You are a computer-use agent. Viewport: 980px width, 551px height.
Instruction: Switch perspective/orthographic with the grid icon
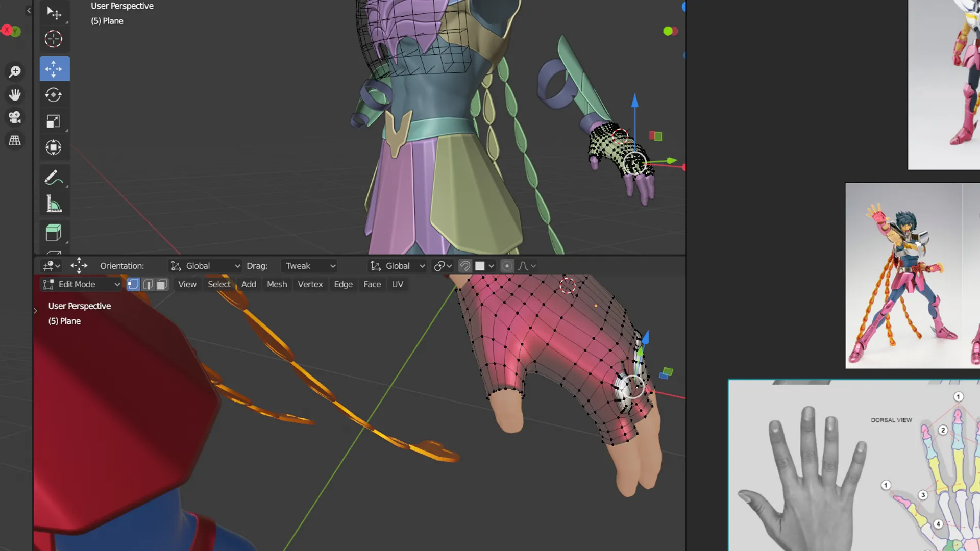tap(15, 140)
